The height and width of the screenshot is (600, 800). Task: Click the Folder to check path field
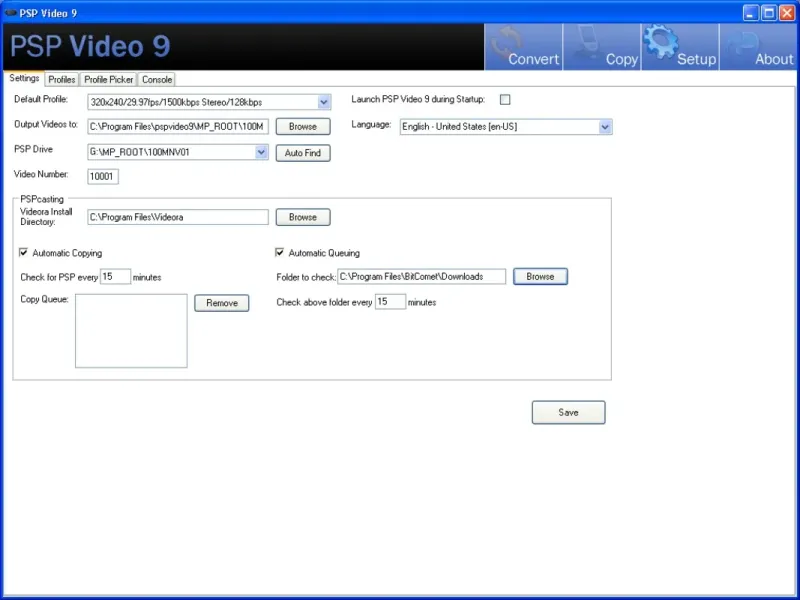click(x=421, y=277)
